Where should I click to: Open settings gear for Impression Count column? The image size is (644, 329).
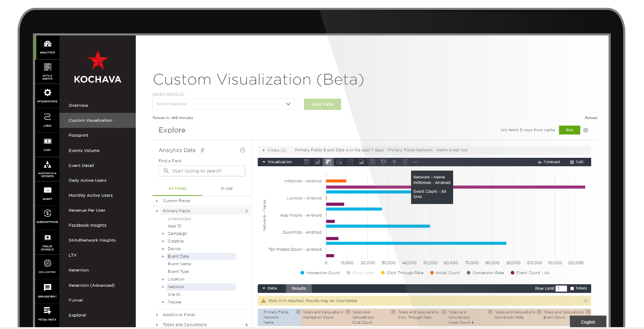tap(348, 312)
